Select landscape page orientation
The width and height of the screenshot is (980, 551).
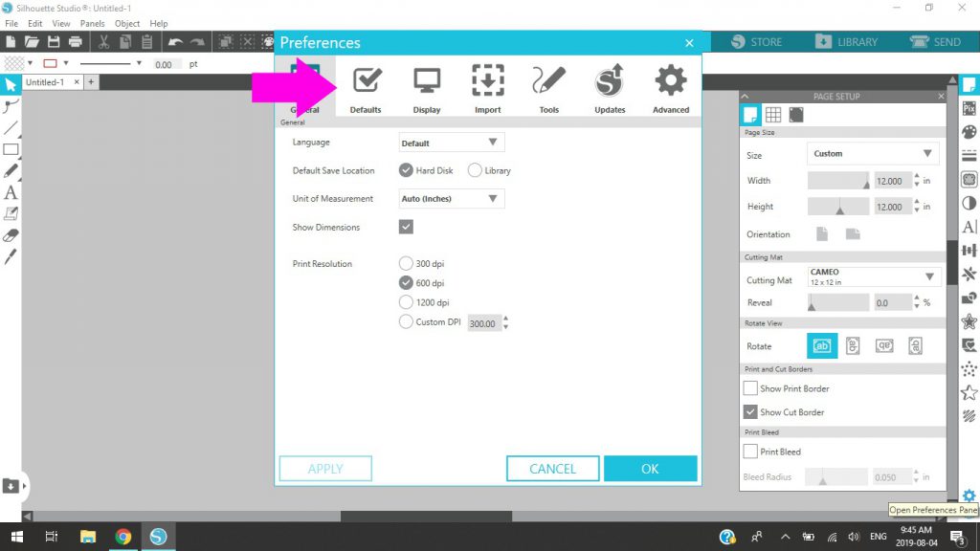[853, 234]
